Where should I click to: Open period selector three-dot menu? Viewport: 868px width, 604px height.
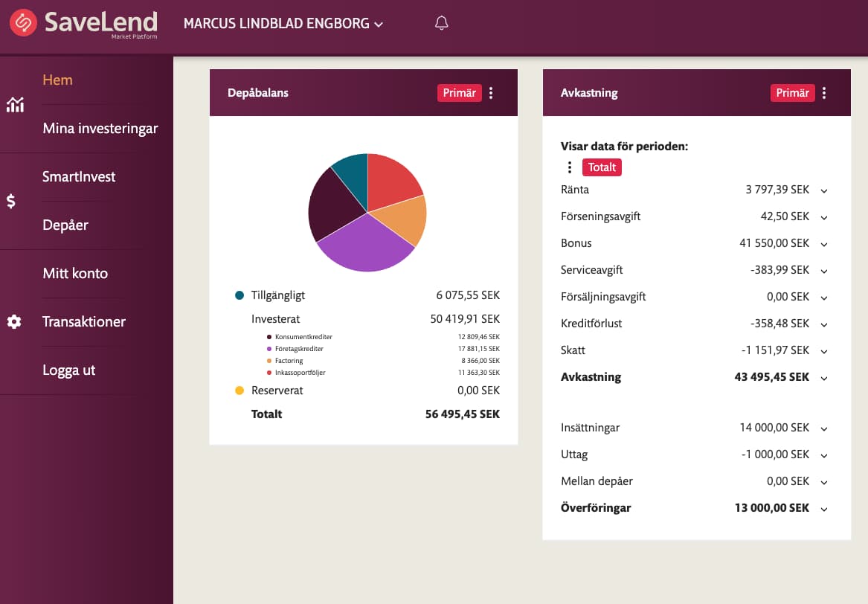(x=570, y=167)
